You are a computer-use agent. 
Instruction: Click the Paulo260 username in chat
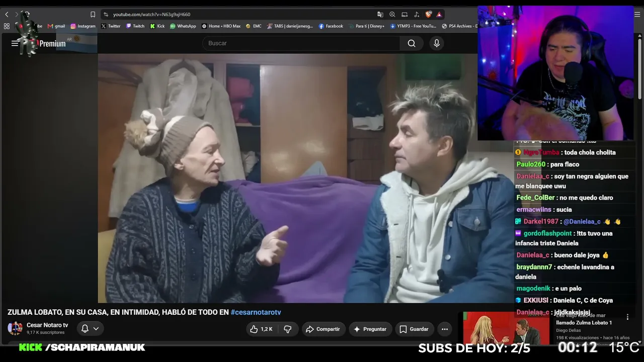[531, 164]
